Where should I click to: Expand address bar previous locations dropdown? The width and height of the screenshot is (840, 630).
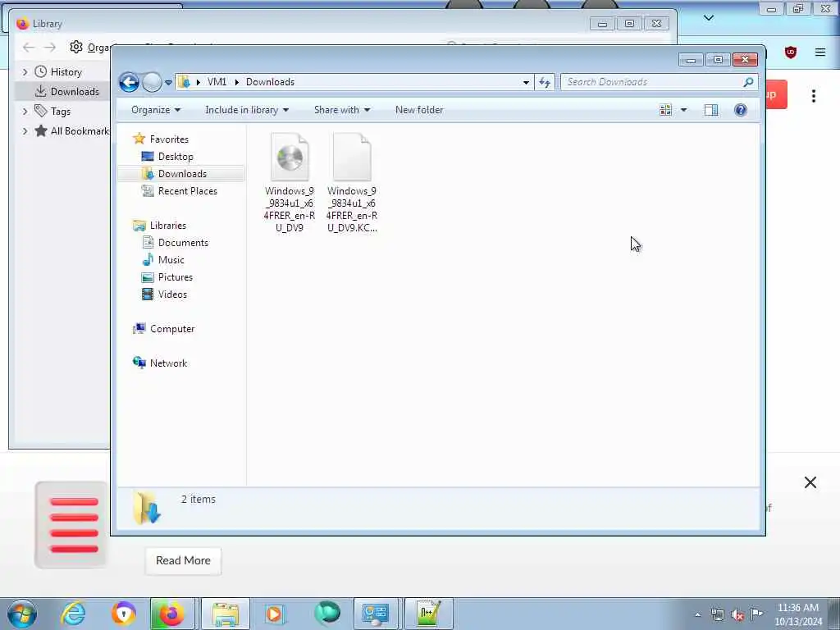(x=526, y=82)
